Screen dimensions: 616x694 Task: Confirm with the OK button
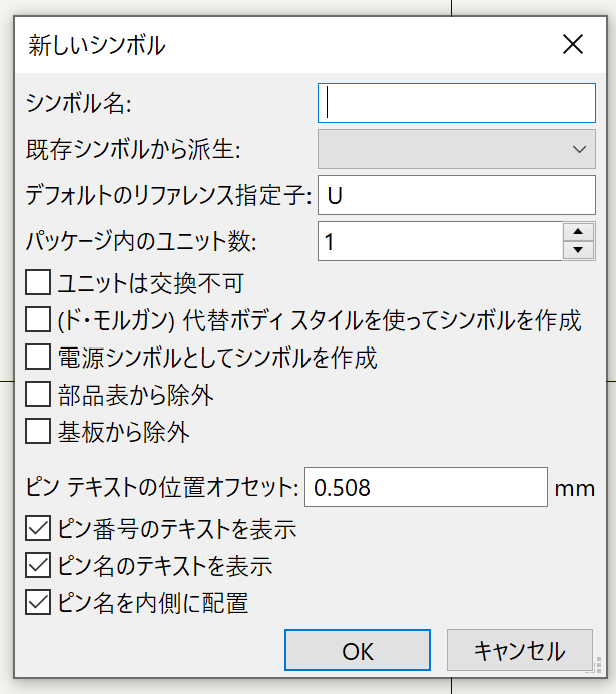(358, 650)
